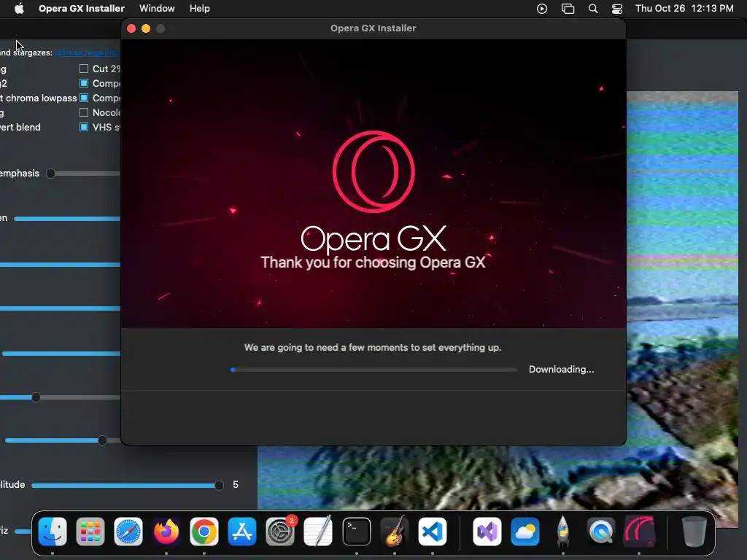Open the Trash in the dock
Image resolution: width=747 pixels, height=560 pixels.
[694, 532]
